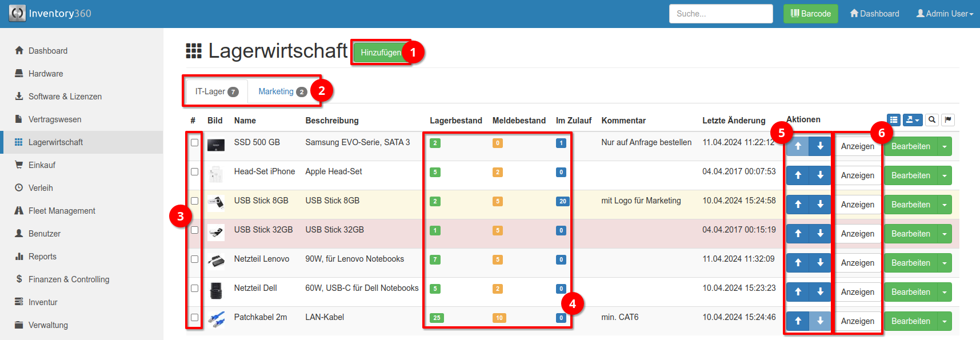Tick the checkbox for SSD 500 GB

pyautogui.click(x=195, y=143)
